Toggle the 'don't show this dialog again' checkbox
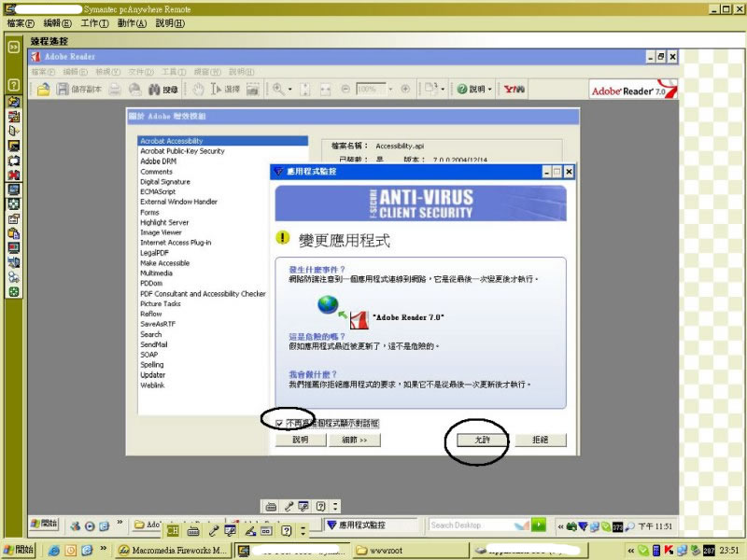The width and height of the screenshot is (747, 560). click(279, 423)
